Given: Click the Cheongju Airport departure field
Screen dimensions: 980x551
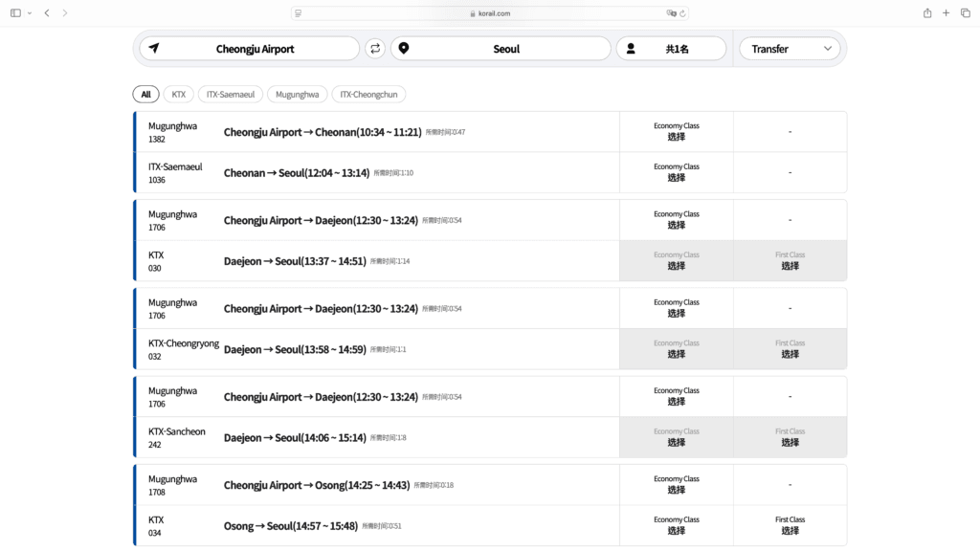Looking at the screenshot, I should 250,49.
